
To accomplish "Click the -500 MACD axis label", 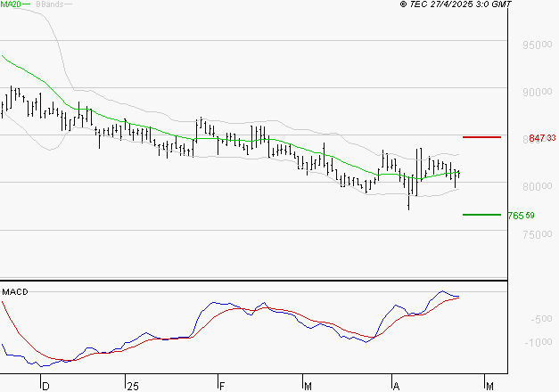I will point(541,319).
